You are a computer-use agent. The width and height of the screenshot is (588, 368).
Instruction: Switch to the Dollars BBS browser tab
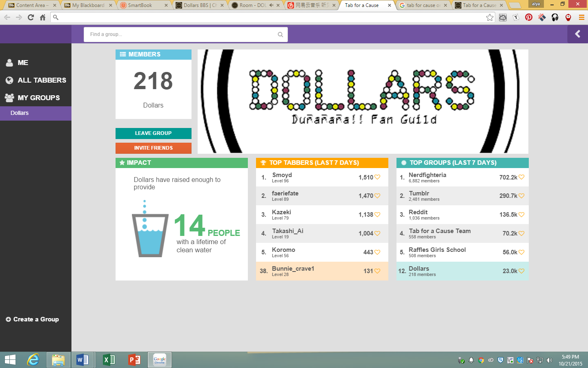199,5
